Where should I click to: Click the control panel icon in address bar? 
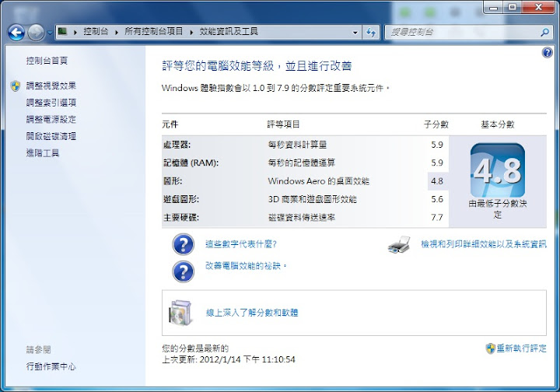pos(63,31)
